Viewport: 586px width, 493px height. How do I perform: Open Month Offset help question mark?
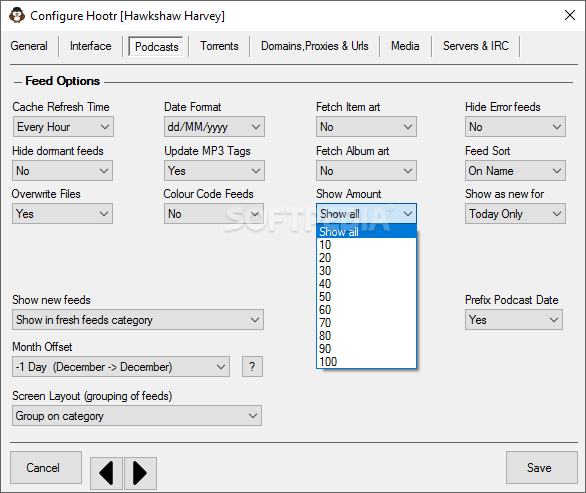252,366
